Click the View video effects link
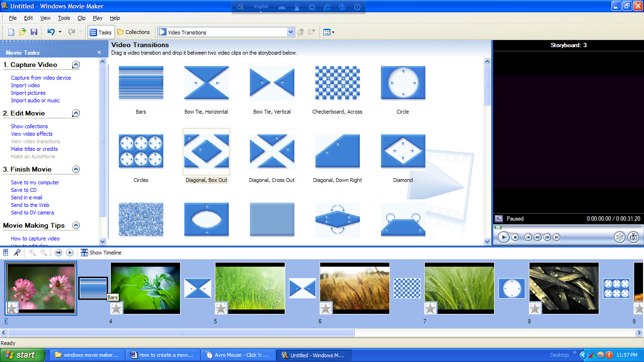The width and height of the screenshot is (644, 362). point(32,134)
